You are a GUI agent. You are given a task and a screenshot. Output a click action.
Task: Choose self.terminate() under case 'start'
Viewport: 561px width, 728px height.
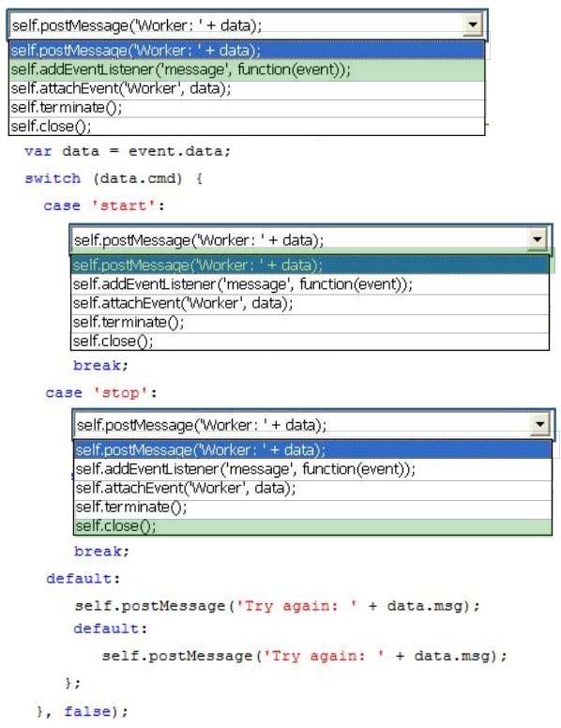310,322
